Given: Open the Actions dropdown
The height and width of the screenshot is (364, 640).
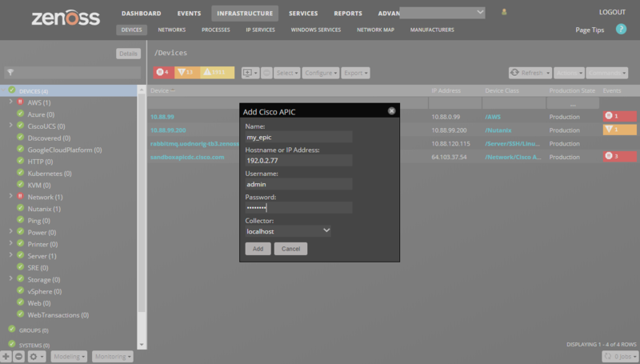Looking at the screenshot, I should click(569, 73).
